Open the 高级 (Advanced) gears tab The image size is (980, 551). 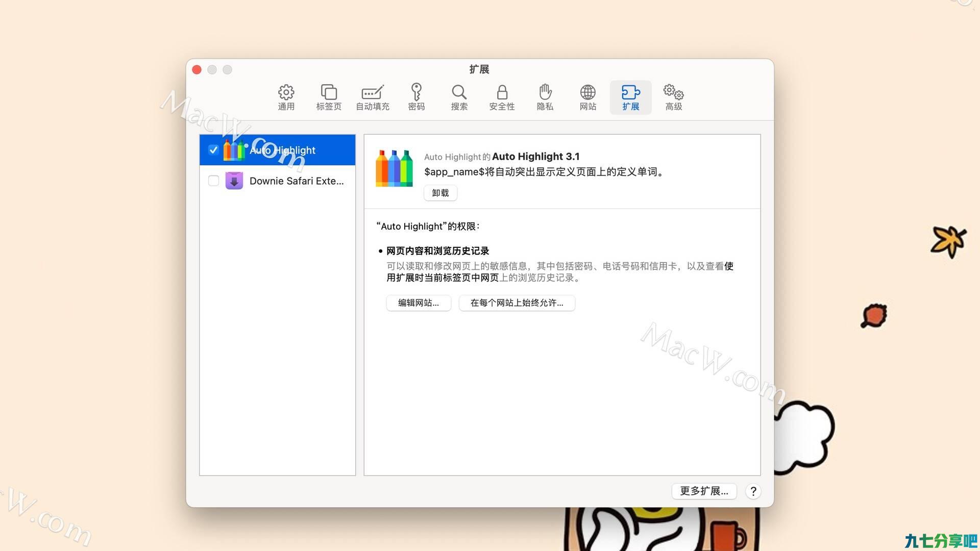point(674,97)
